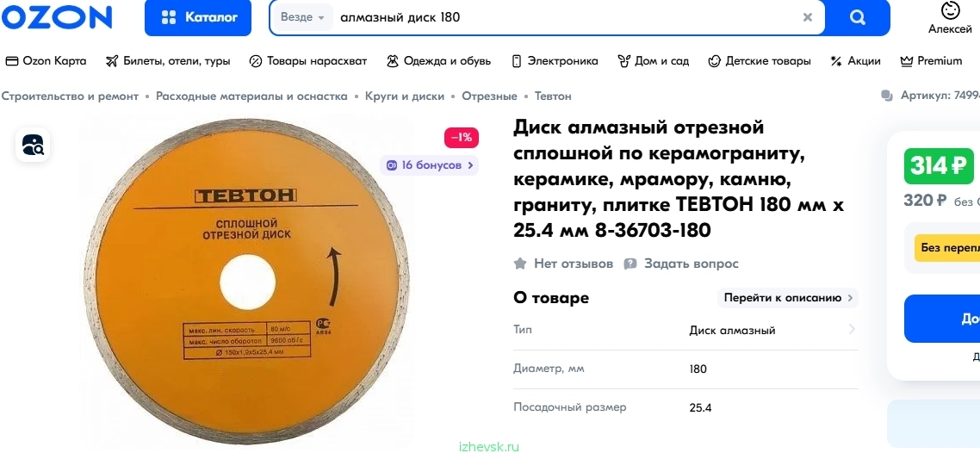980x453 pixels.
Task: Open the image search icon on the product photo
Action: coord(33,145)
